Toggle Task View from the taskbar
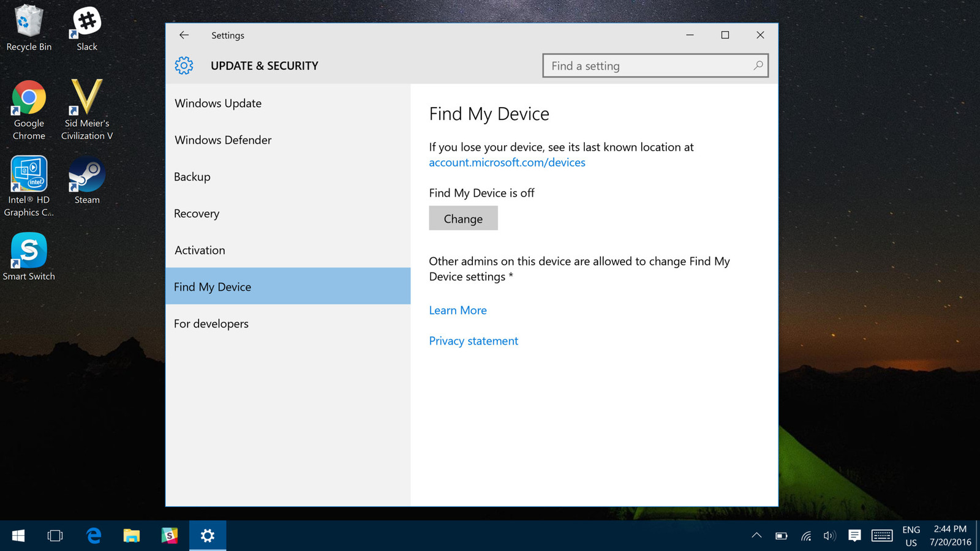Viewport: 980px width, 551px height. tap(55, 535)
